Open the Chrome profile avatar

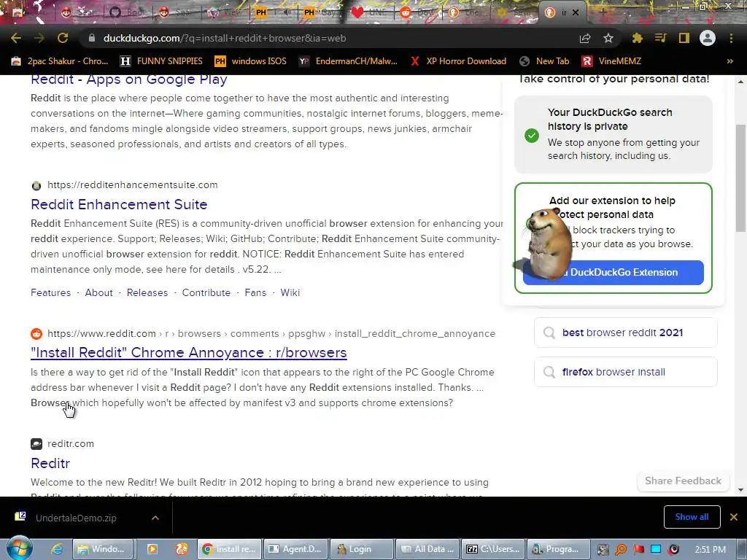pos(708,38)
